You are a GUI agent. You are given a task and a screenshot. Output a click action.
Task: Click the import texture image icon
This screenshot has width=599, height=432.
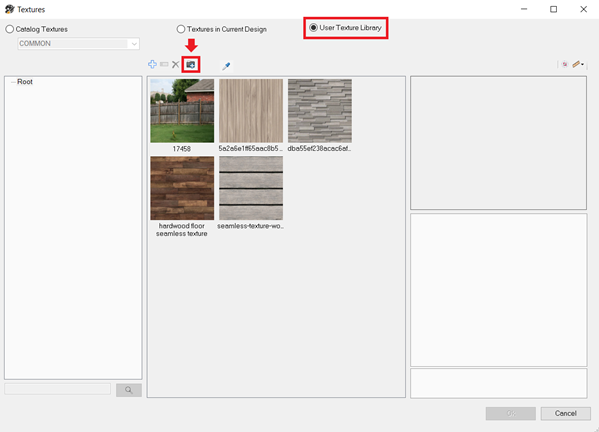point(191,65)
